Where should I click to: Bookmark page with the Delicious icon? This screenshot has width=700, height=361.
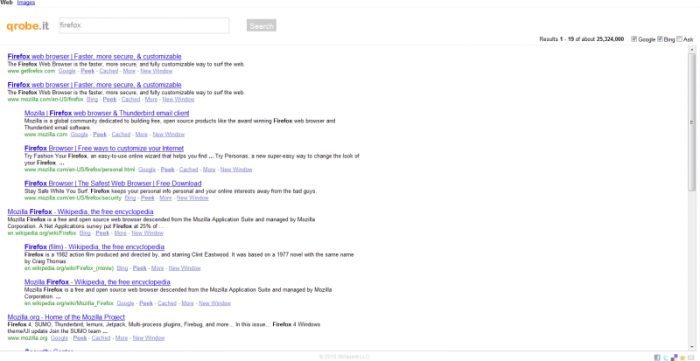point(674,357)
